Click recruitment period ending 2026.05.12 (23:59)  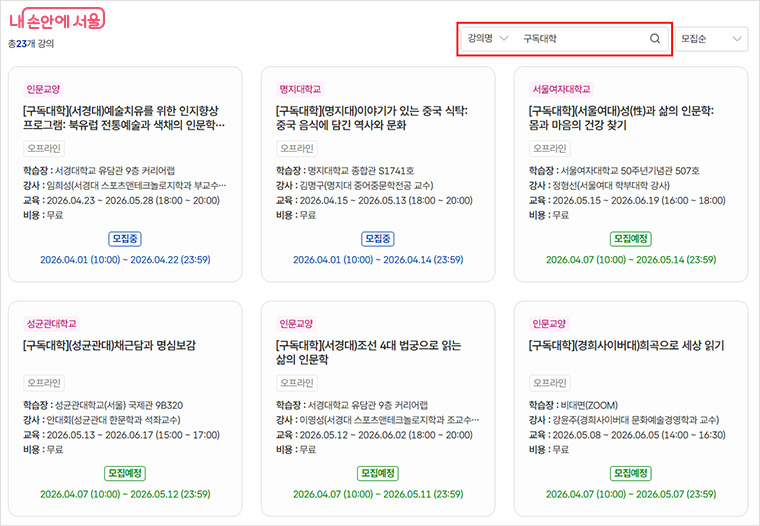point(125,494)
